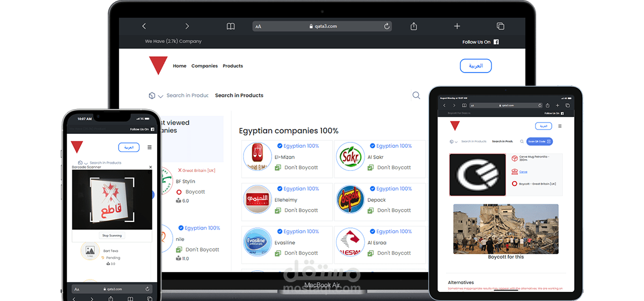
Task: Tap the iPad Safari share icon
Action: coord(548,105)
